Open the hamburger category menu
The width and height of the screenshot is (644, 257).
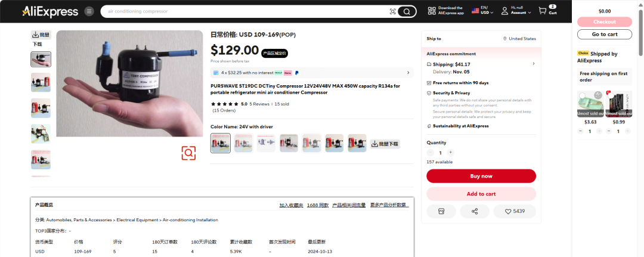(89, 11)
